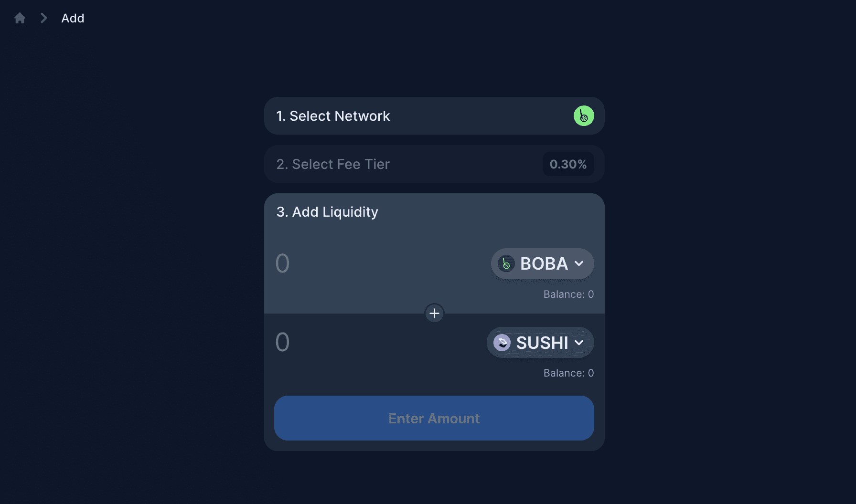The width and height of the screenshot is (856, 504).
Task: Open the BOBA token selector dropdown
Action: point(542,263)
